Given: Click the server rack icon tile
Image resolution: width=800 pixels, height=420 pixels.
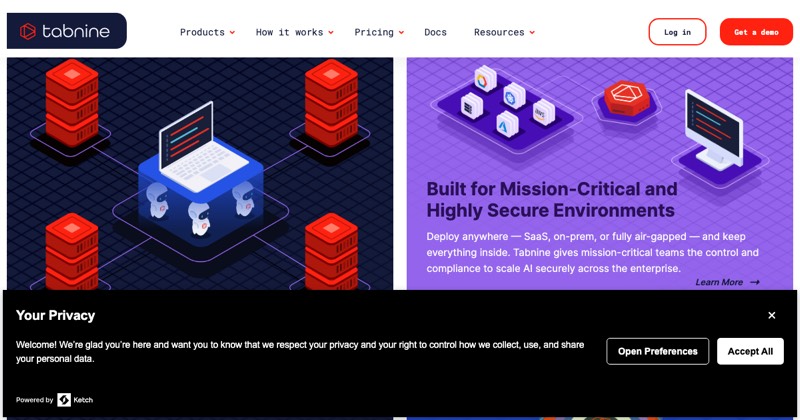Looking at the screenshot, I should tap(471, 106).
